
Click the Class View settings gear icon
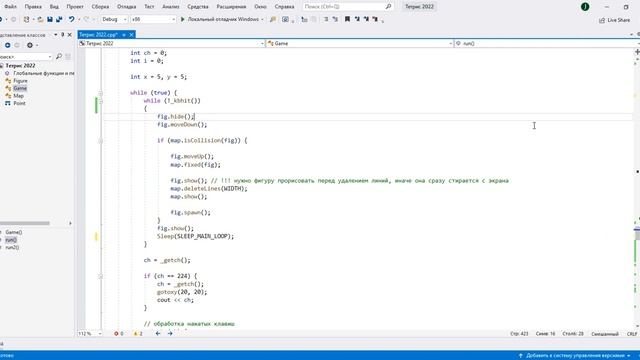pos(30,45)
